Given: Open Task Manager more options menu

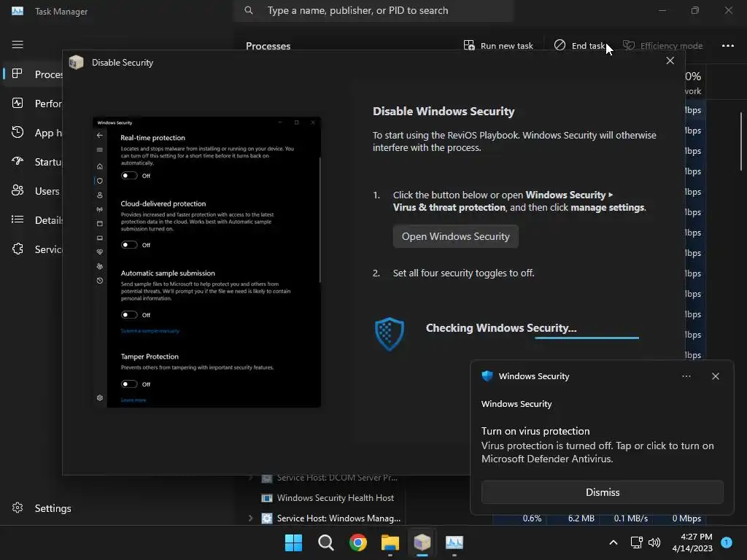Looking at the screenshot, I should tap(727, 46).
